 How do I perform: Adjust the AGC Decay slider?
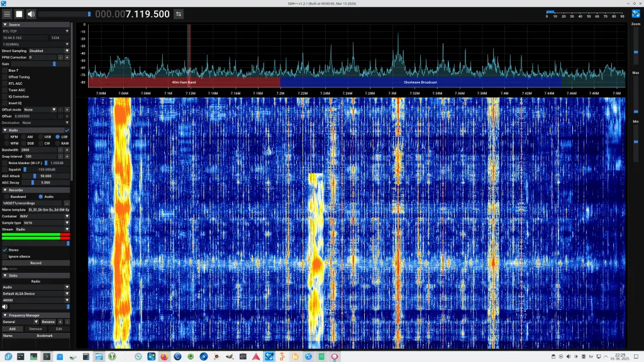click(45, 183)
